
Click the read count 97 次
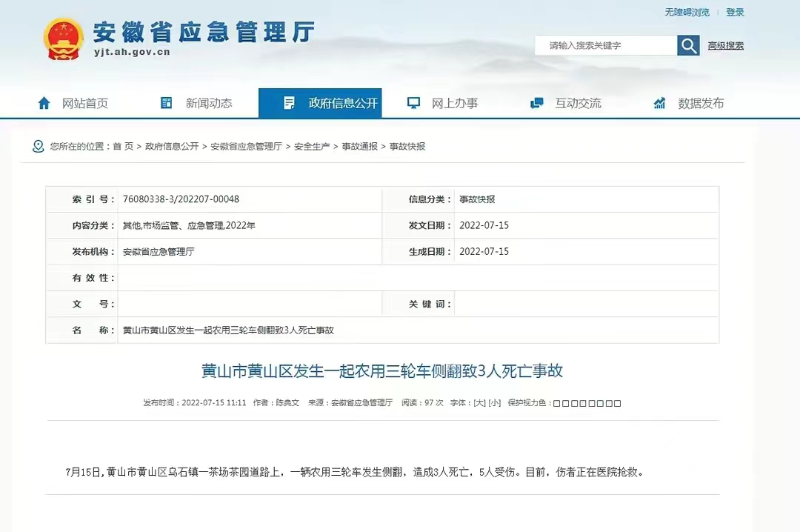click(x=434, y=403)
